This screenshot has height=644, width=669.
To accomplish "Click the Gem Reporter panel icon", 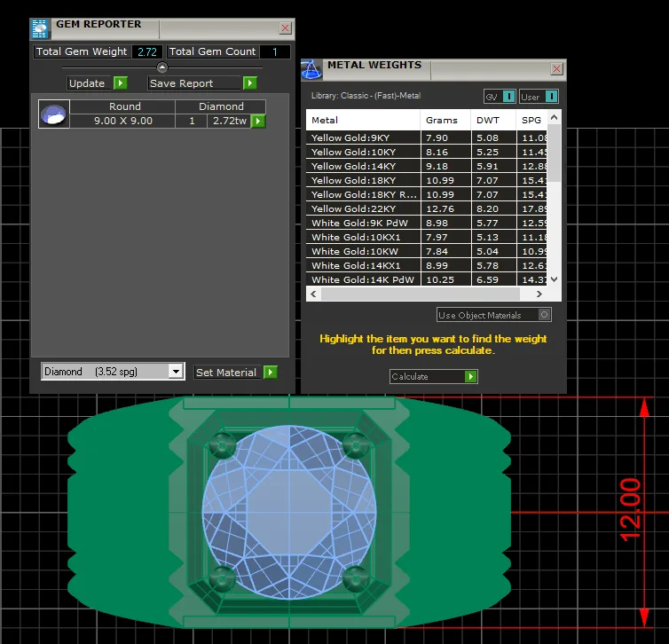I will tap(40, 29).
